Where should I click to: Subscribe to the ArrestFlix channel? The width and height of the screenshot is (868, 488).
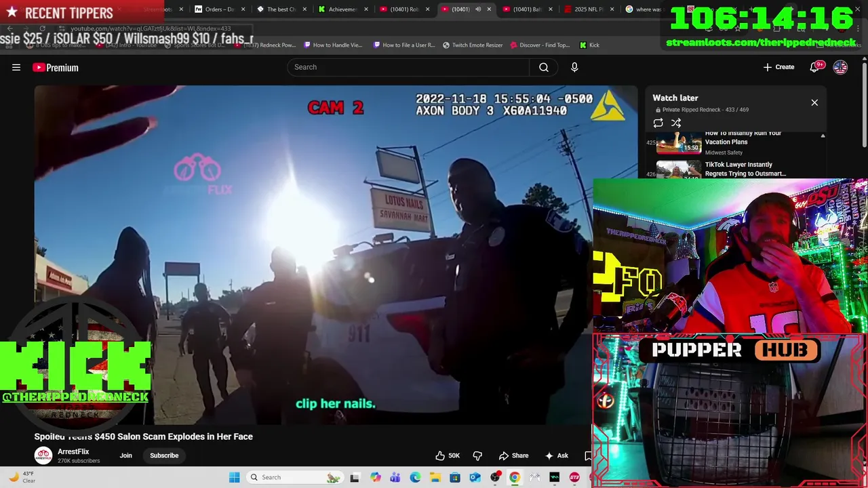[x=164, y=455]
